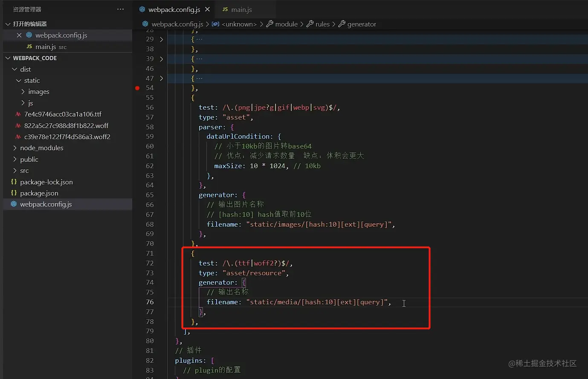
Task: Expand the images folder
Action: [23, 91]
